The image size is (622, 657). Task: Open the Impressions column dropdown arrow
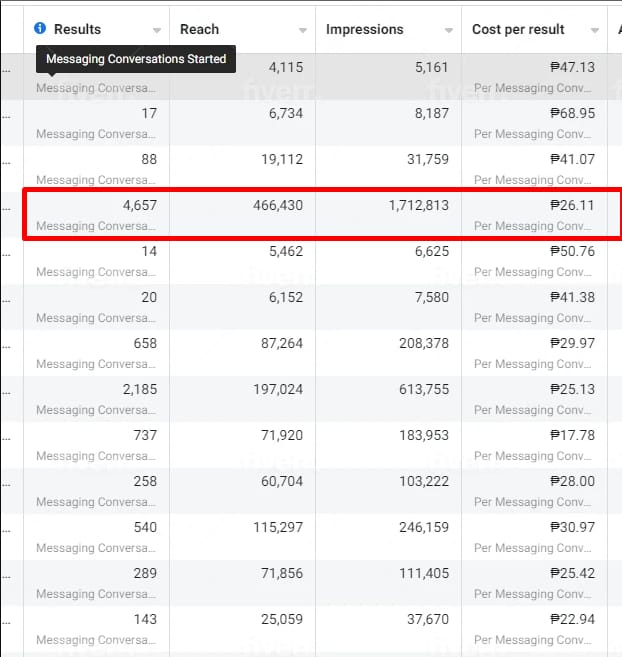[x=448, y=31]
